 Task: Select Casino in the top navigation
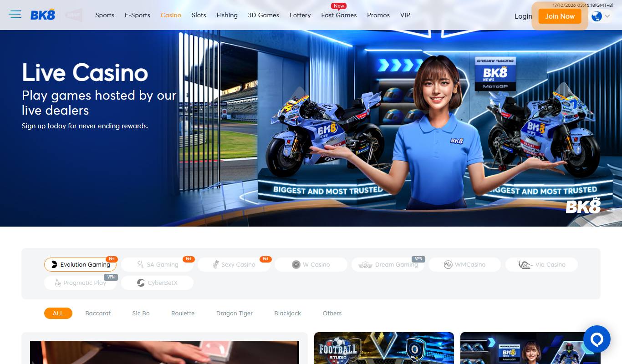(x=171, y=15)
